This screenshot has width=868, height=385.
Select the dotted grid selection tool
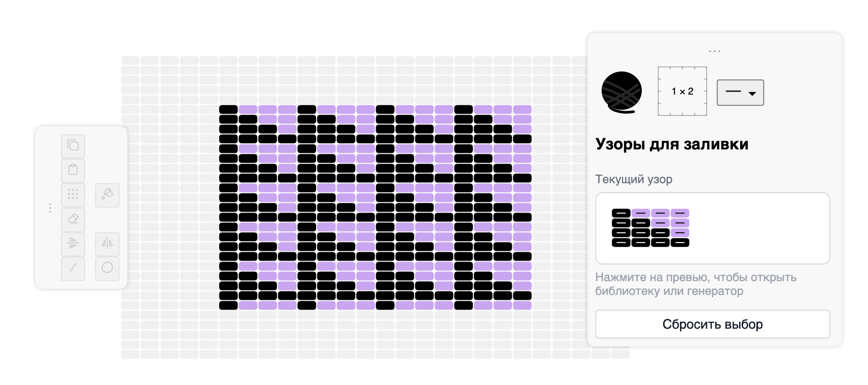coord(73,194)
